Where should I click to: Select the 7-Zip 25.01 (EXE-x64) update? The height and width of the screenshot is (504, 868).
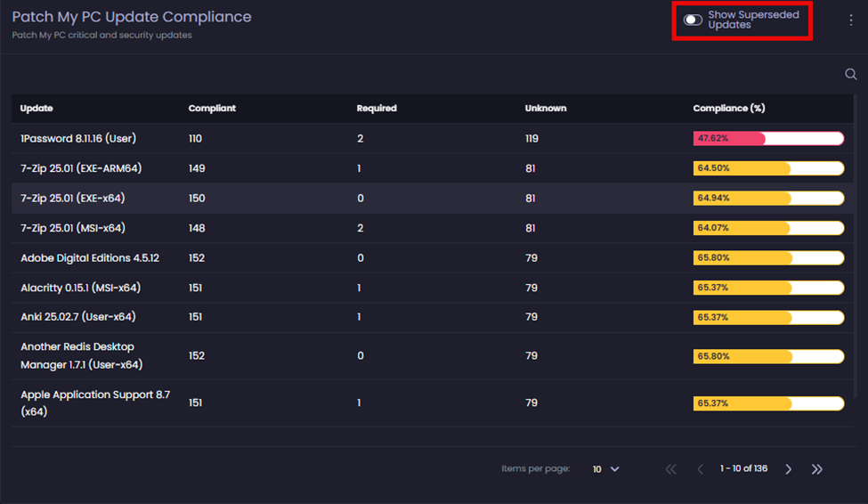72,199
